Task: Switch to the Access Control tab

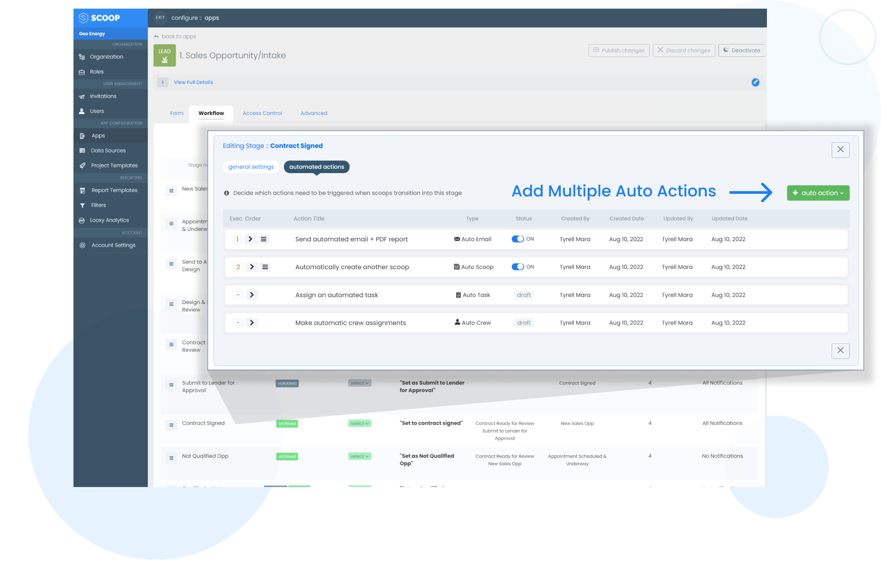Action: coord(262,113)
